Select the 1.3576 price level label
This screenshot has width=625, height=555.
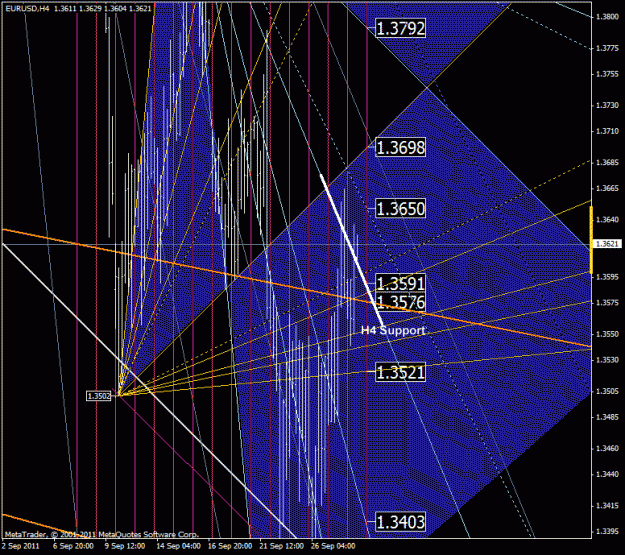click(x=401, y=302)
